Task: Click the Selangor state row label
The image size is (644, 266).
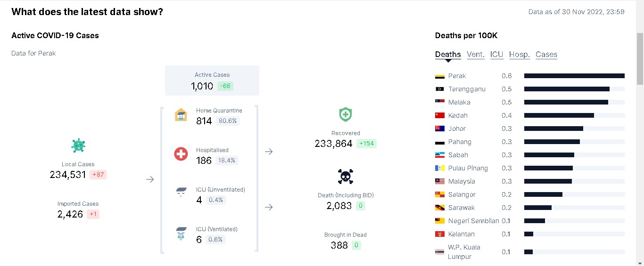Action: [x=462, y=194]
